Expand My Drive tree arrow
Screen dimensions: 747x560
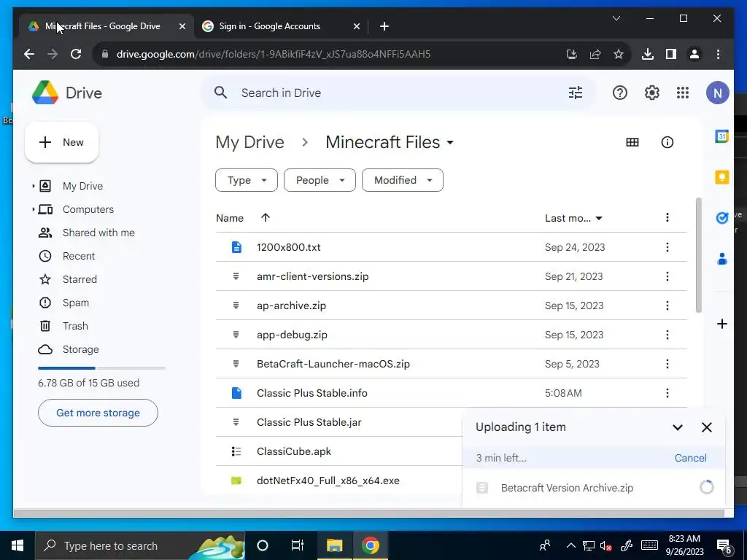click(x=34, y=186)
